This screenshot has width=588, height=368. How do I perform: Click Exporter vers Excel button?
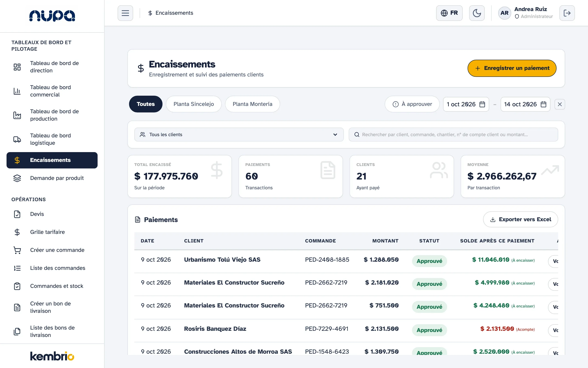pos(520,219)
